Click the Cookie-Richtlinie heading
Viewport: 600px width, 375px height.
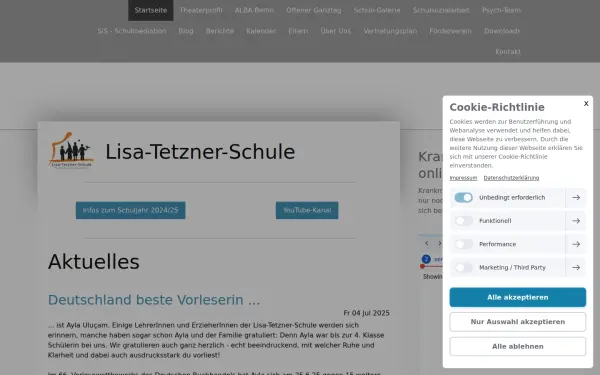tap(497, 107)
